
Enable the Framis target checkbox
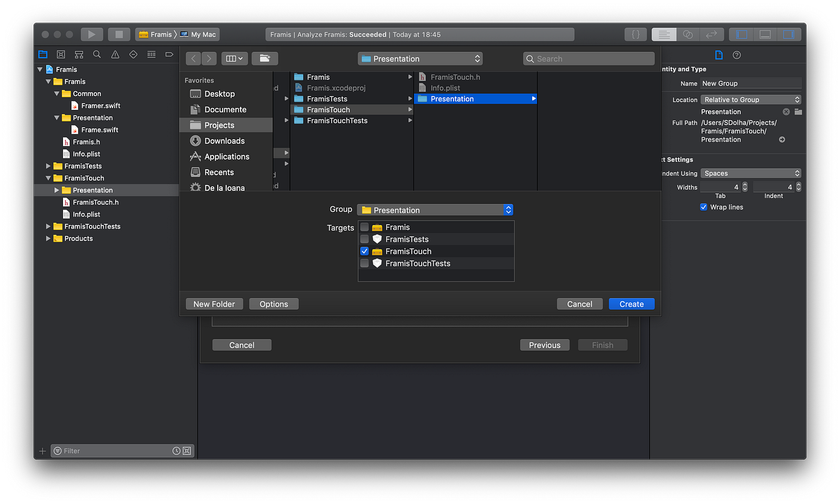click(x=364, y=227)
